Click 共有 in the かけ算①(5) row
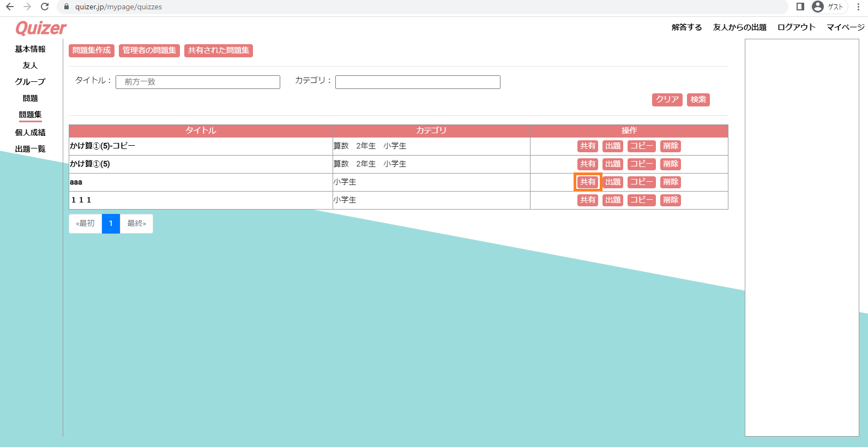Image resolution: width=868 pixels, height=447 pixels. pos(588,164)
